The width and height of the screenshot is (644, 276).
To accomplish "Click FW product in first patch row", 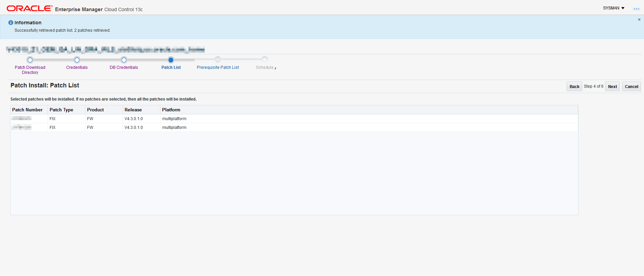I will click(x=90, y=119).
